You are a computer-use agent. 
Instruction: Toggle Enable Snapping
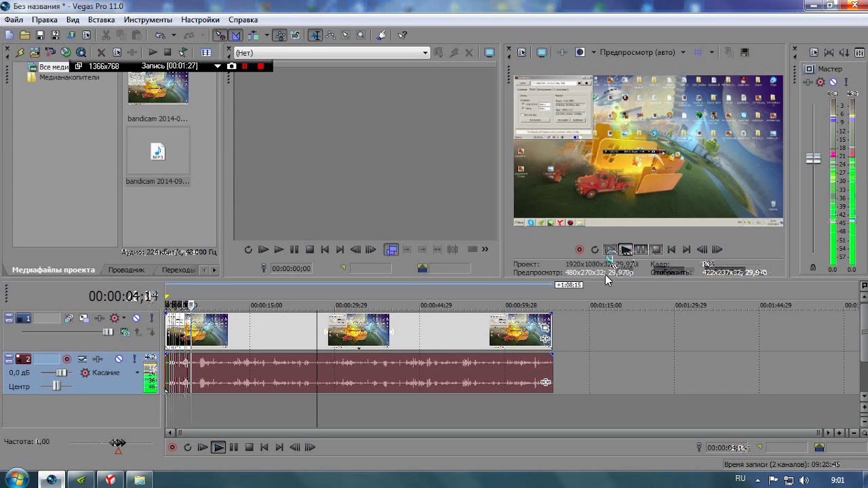[x=219, y=35]
